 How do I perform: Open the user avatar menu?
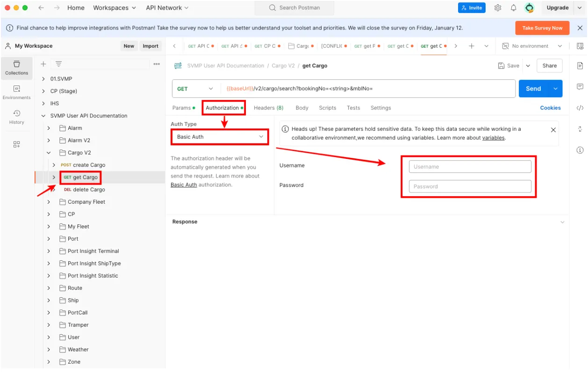[529, 8]
